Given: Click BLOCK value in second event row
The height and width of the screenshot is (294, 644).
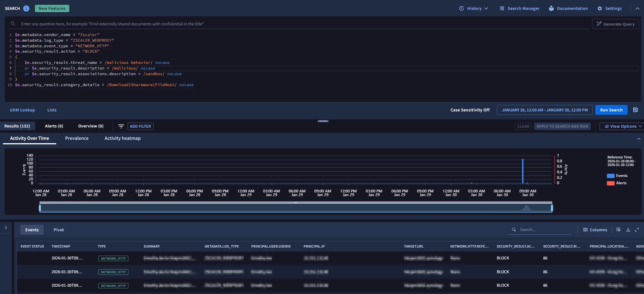Looking at the screenshot, I should click(x=503, y=272).
